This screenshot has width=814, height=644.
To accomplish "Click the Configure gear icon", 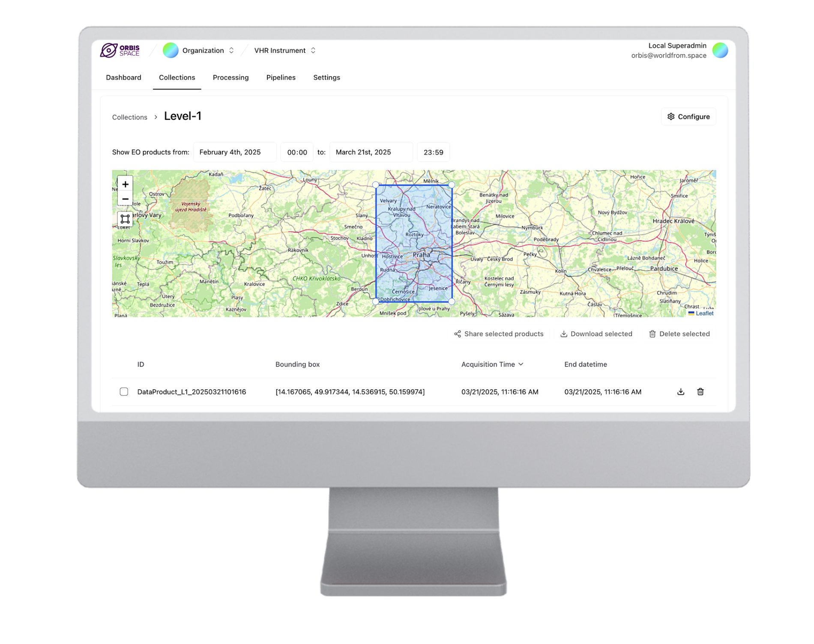I will [x=671, y=116].
